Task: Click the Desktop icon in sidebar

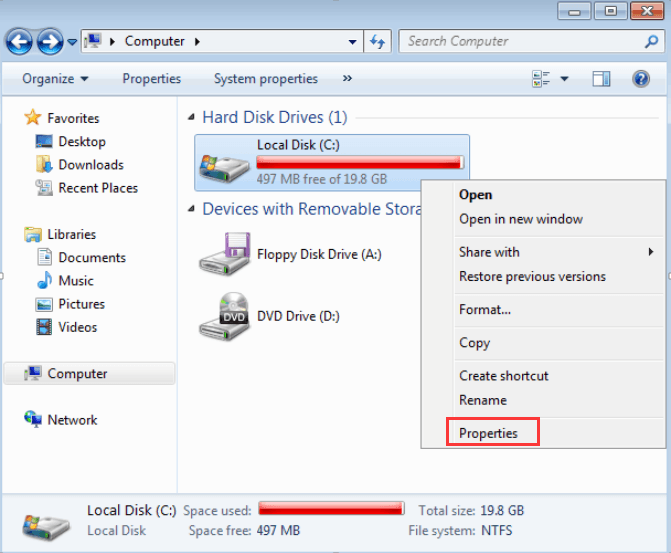Action: (x=44, y=141)
